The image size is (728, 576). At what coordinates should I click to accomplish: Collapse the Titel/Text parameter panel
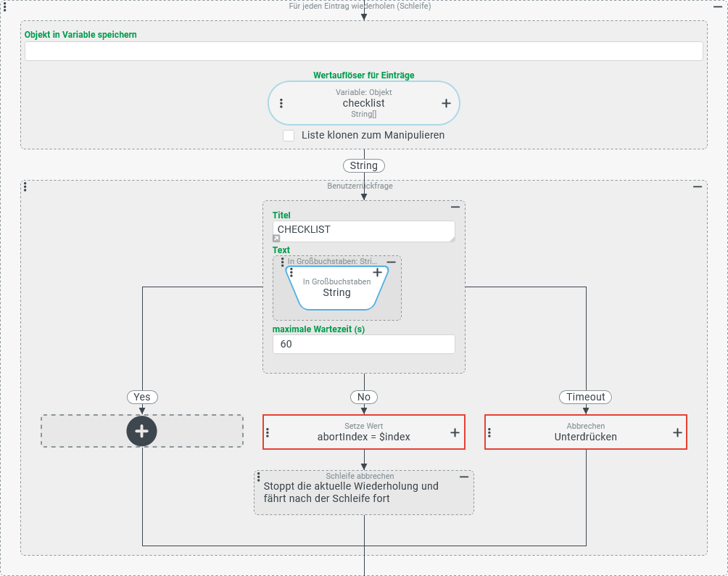(x=455, y=207)
